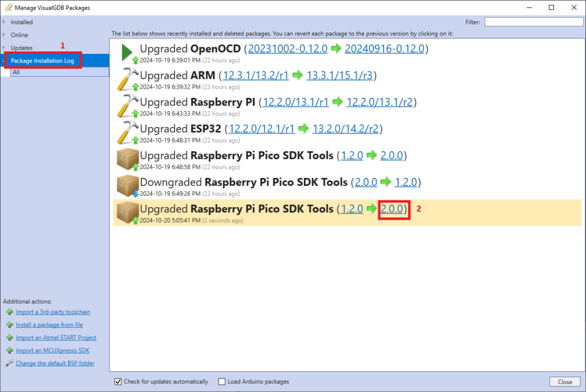
Task: Click 2.0.0 link in the 6:48:58 PM Pico entry
Action: coord(391,156)
